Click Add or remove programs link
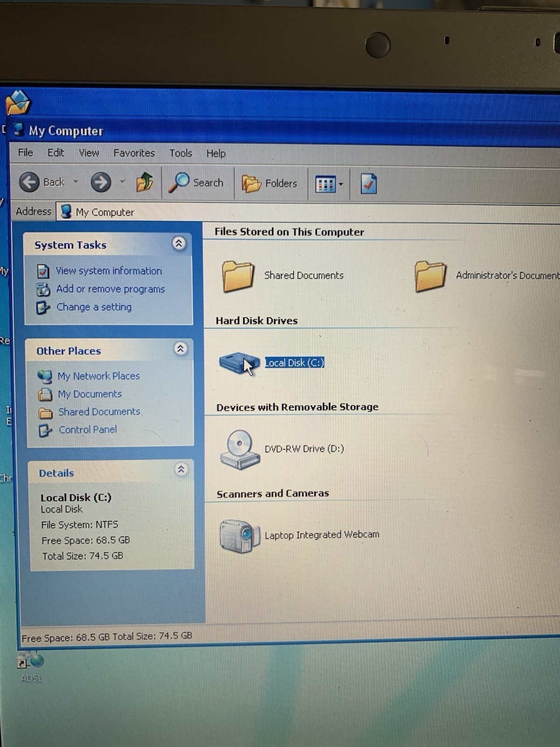 (x=111, y=289)
